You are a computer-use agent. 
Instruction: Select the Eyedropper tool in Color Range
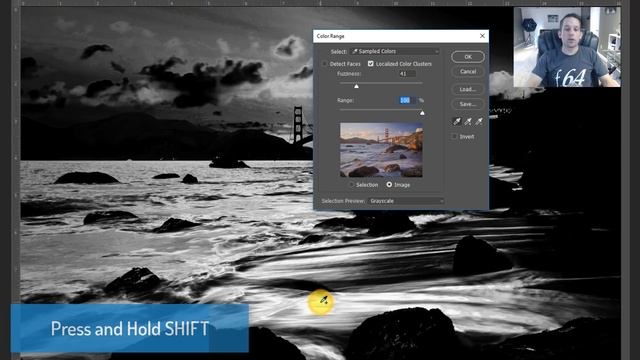pos(457,121)
